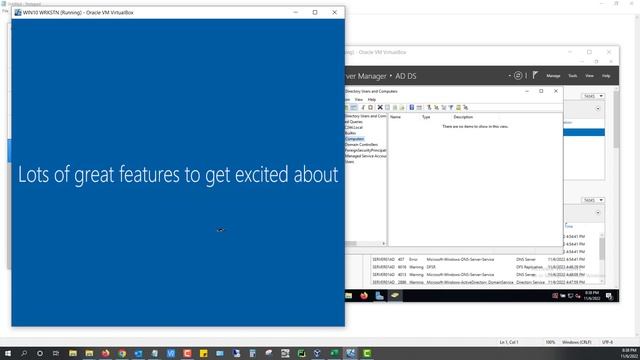The image size is (640, 360).
Task: Open the TASKS dropdown in the Events section
Action: pos(593,200)
